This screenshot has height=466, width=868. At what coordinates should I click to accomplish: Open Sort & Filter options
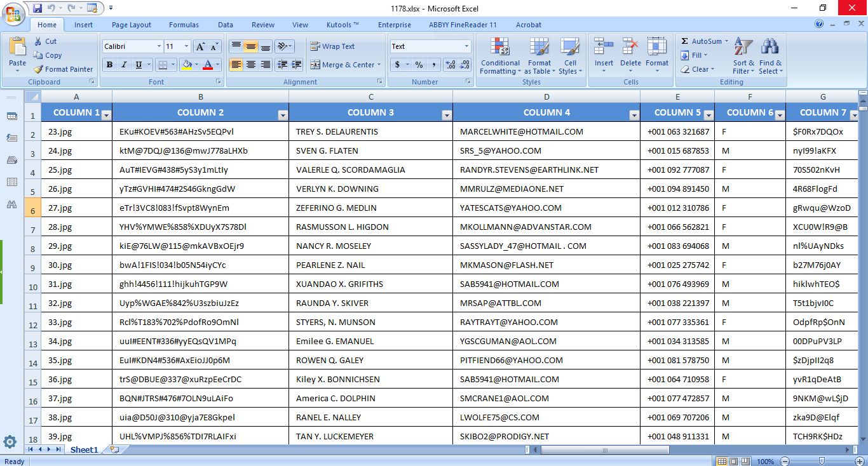pos(742,57)
